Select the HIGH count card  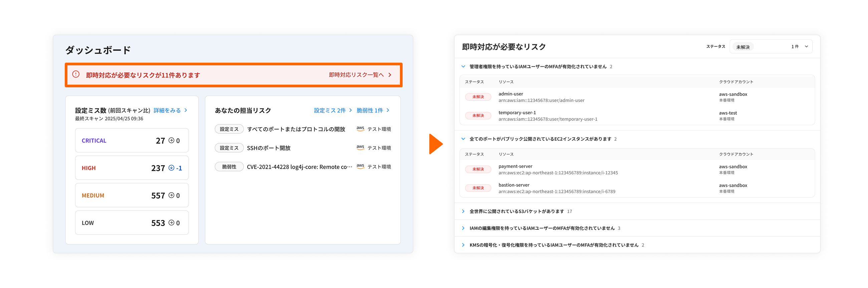(x=132, y=168)
